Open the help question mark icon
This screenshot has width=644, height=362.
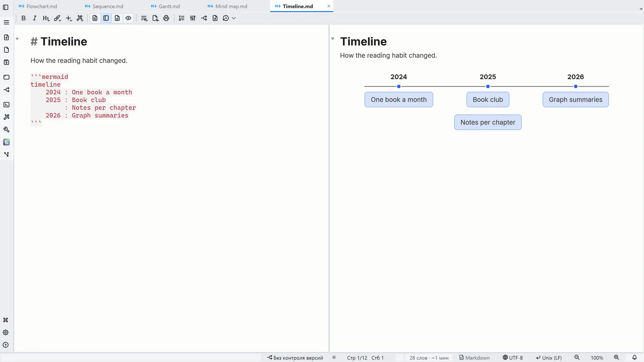(x=6, y=345)
